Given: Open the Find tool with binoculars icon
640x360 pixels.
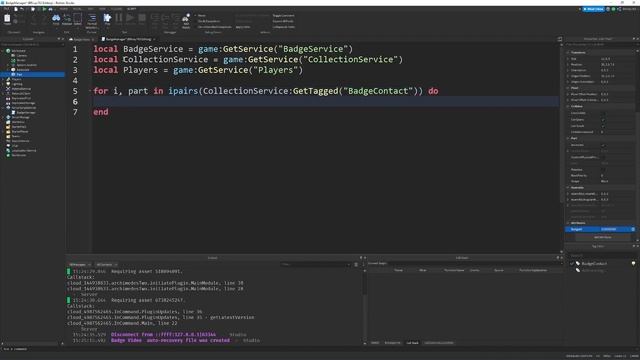Looking at the screenshot, I should coord(56,18).
